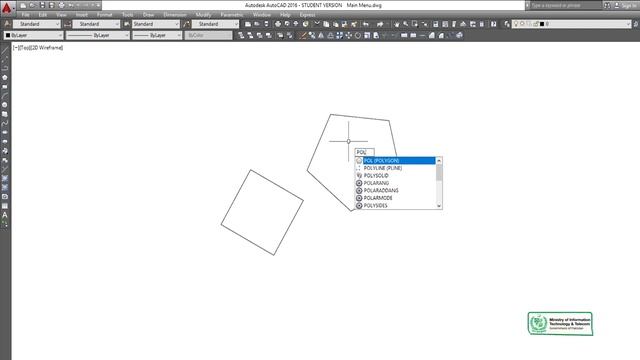
Task: Open the Dimension Style Standard dropdown
Action: pos(96,24)
